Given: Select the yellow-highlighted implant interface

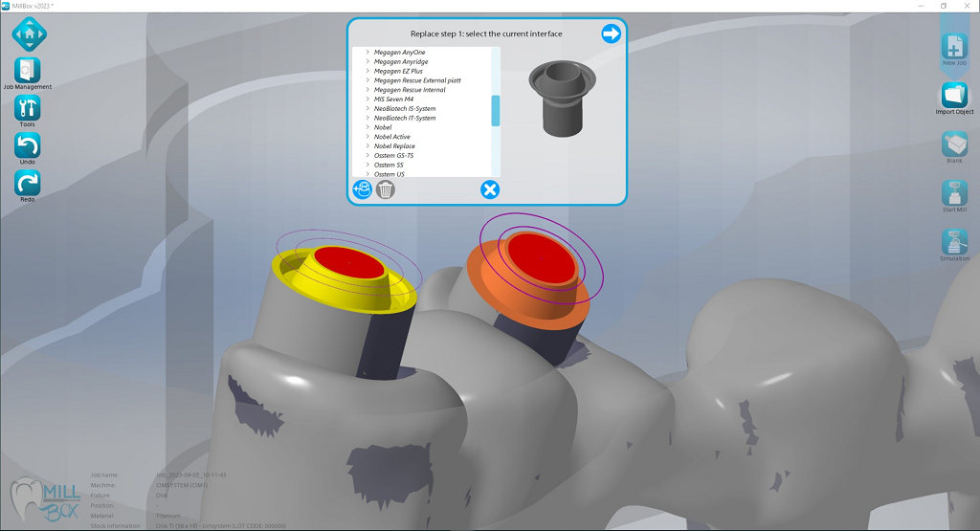Looking at the screenshot, I should [x=345, y=279].
